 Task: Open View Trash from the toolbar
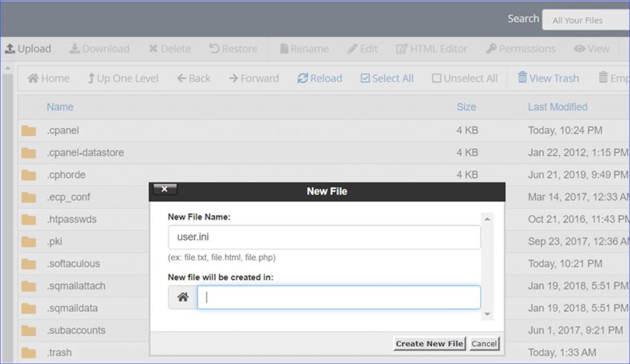point(548,78)
